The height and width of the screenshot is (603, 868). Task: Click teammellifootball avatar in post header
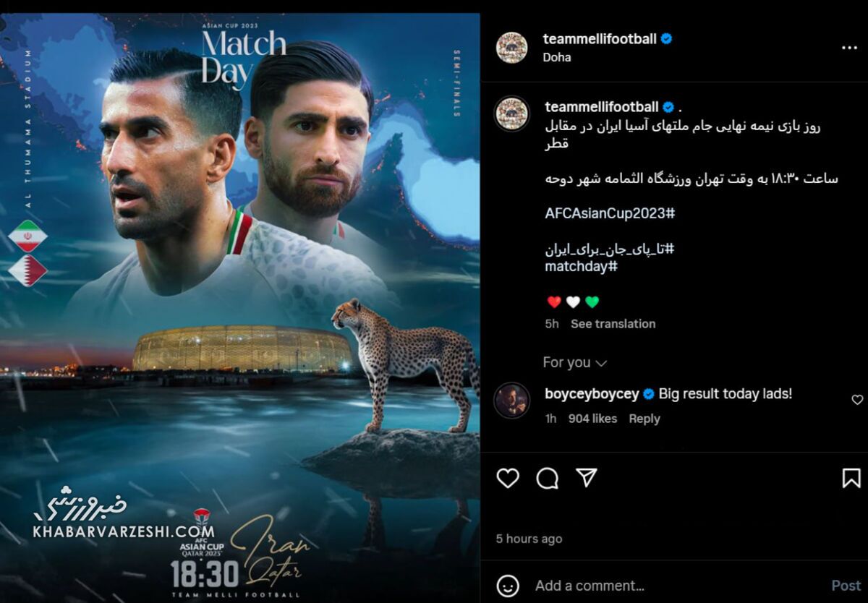[x=511, y=48]
